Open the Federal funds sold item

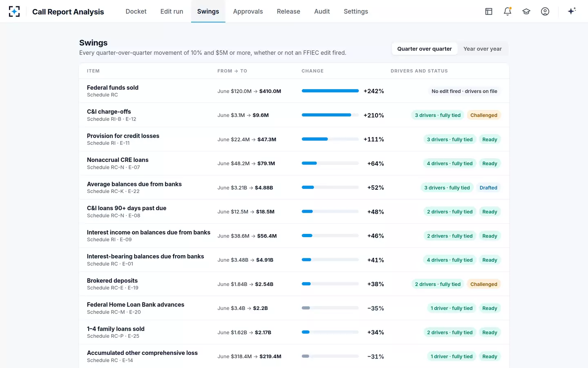coord(113,88)
